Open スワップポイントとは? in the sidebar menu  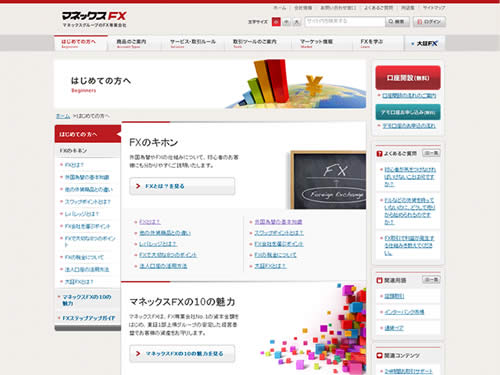click(87, 202)
